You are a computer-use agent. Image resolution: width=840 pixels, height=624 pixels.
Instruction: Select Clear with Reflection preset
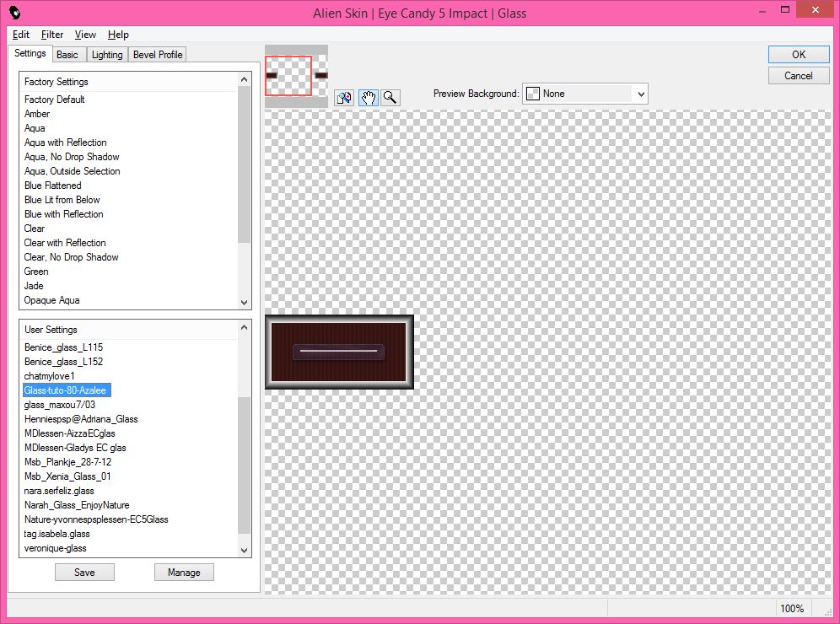click(x=65, y=243)
